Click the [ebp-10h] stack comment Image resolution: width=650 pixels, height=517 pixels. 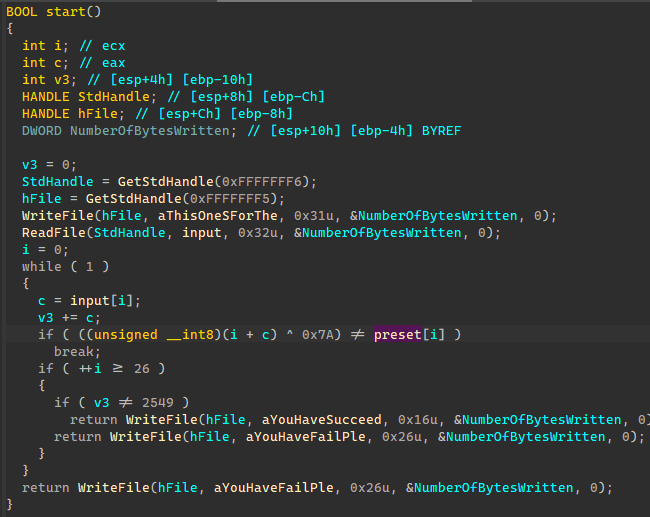point(217,80)
